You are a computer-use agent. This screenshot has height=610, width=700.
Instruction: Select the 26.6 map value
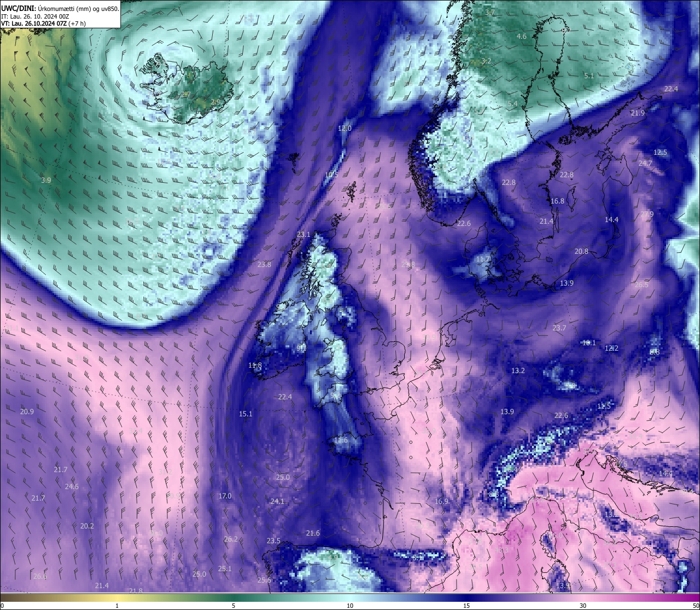click(39, 576)
